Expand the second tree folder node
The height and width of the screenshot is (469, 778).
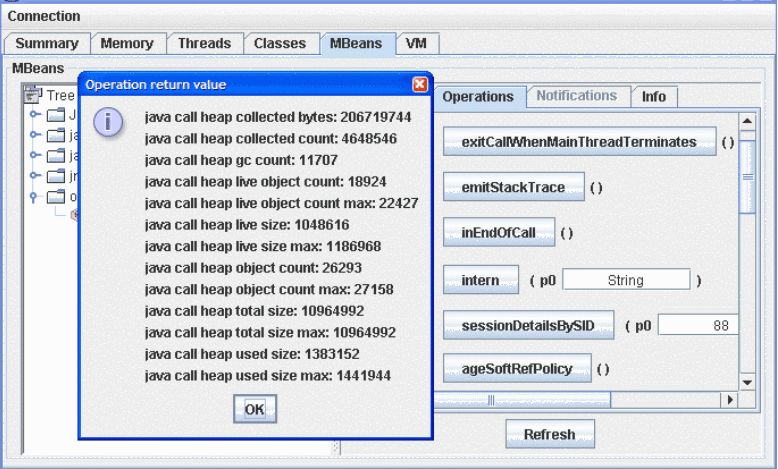34,134
